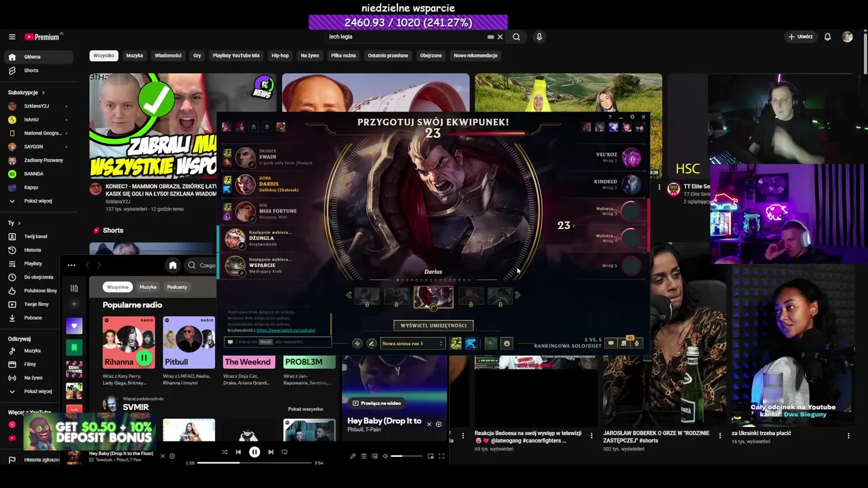Show next Darius skin with the right arrow

click(517, 295)
